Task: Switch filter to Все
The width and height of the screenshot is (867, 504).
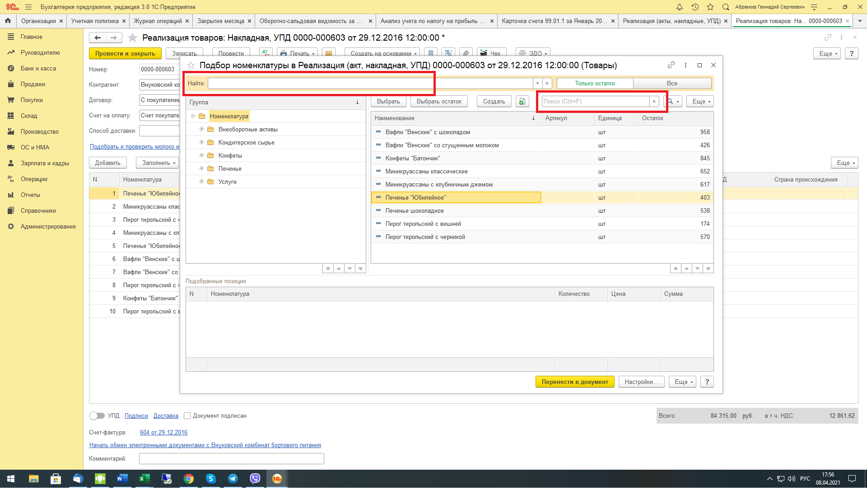Action: [x=671, y=83]
